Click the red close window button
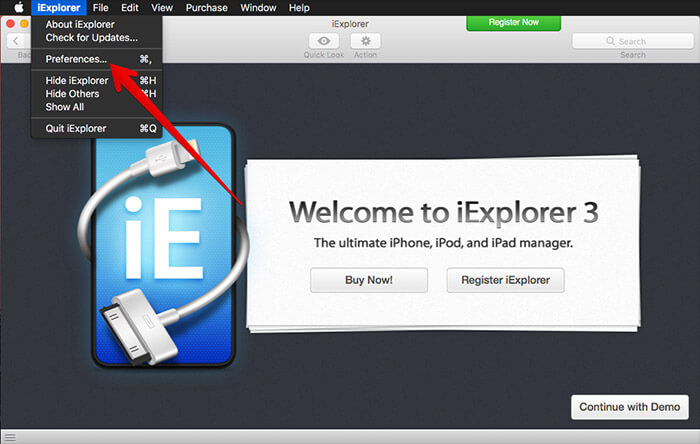 [10, 24]
